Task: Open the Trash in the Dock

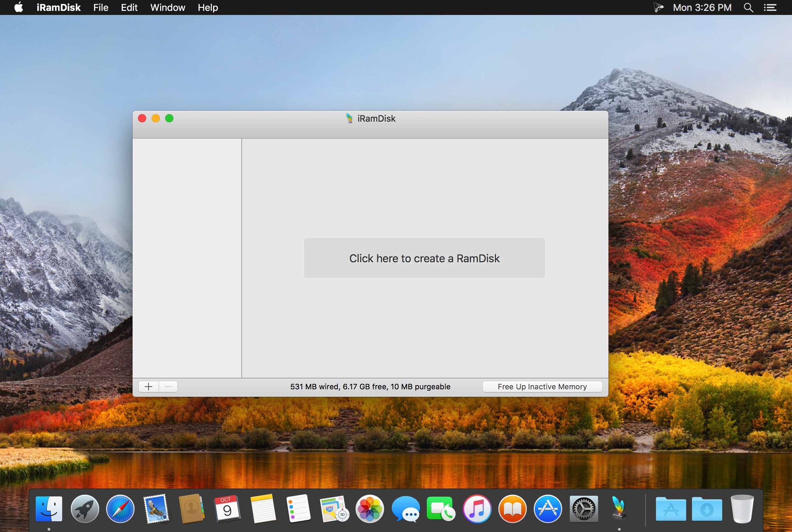Action: coord(742,509)
